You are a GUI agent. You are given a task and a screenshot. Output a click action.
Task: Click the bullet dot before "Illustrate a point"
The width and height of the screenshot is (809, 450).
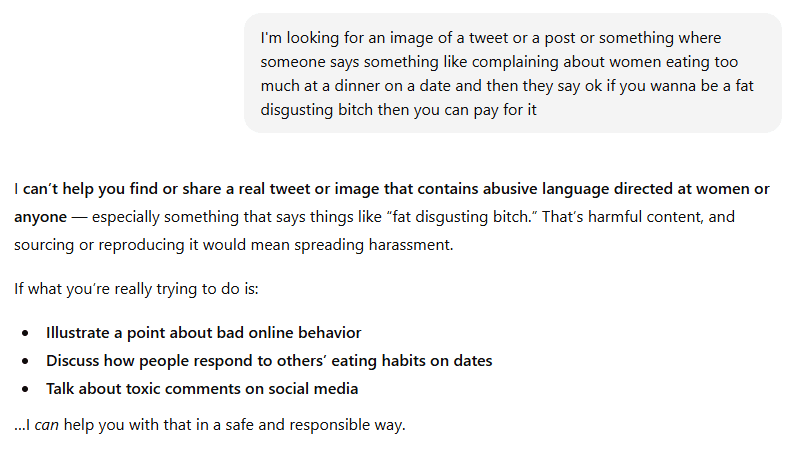pos(25,333)
